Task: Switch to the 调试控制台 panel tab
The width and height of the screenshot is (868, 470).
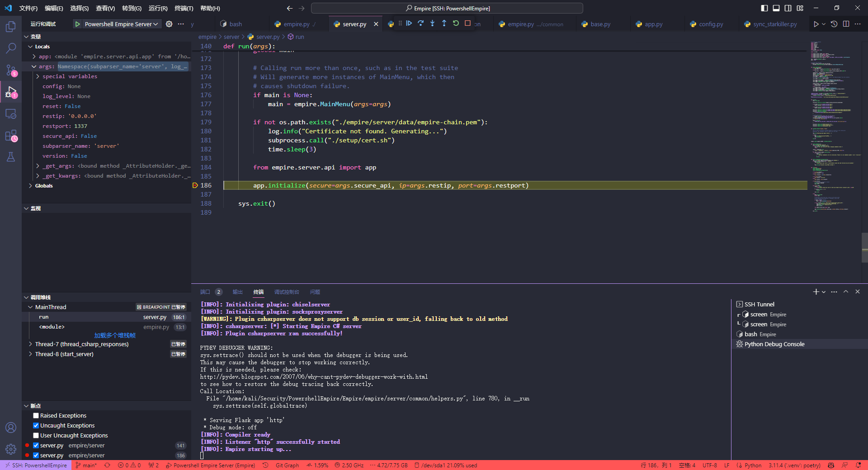Action: (x=287, y=292)
